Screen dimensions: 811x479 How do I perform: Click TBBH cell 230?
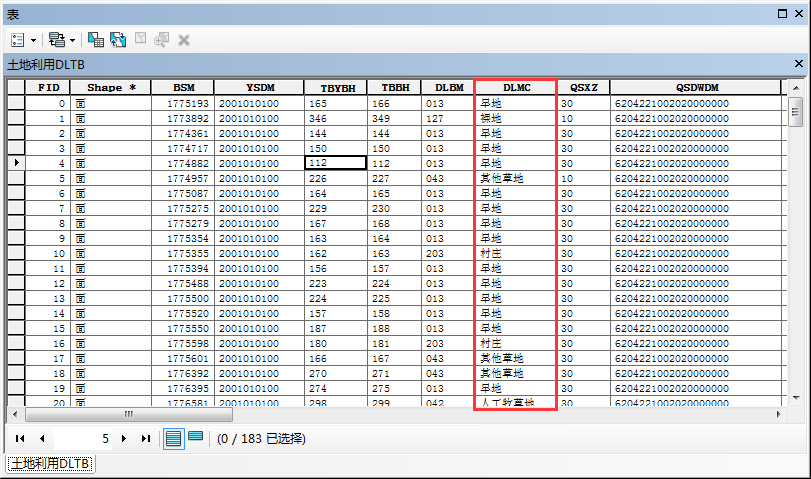(x=394, y=208)
